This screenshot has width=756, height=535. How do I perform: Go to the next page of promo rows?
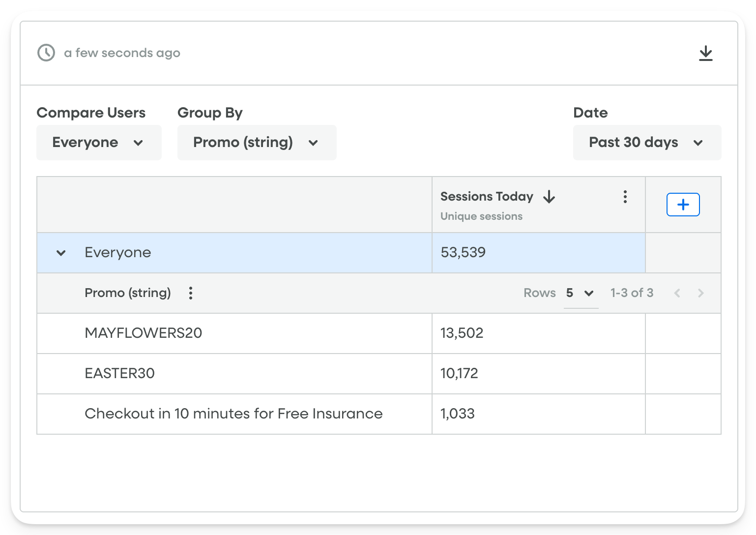click(x=701, y=293)
